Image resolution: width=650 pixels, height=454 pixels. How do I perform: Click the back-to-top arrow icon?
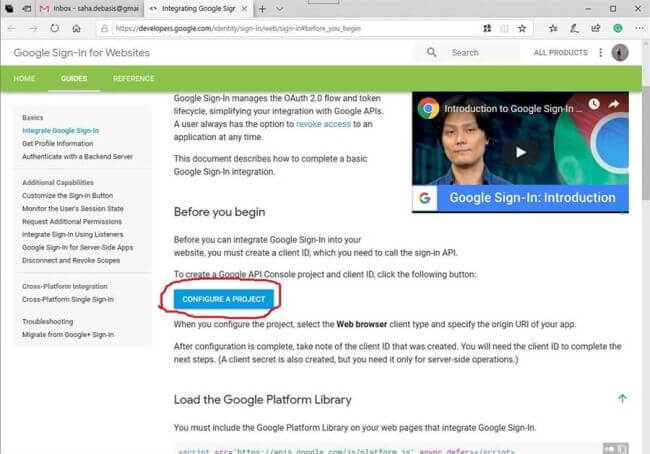point(622,398)
